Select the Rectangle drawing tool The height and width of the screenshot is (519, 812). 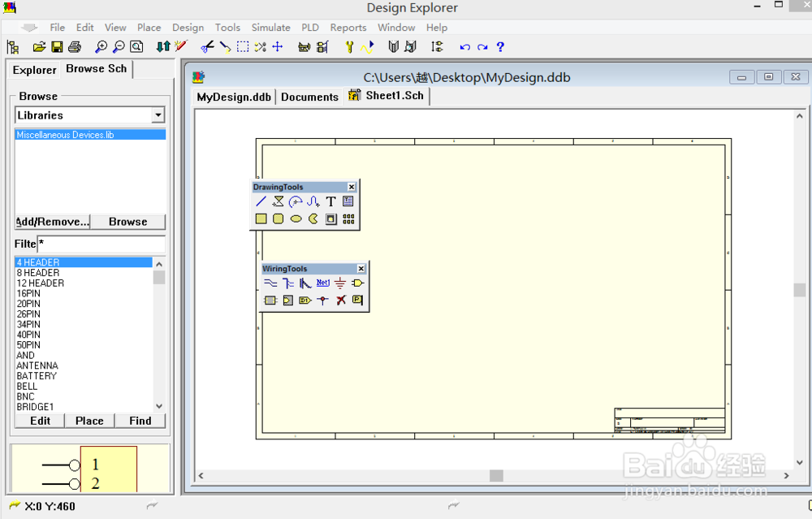tap(261, 218)
